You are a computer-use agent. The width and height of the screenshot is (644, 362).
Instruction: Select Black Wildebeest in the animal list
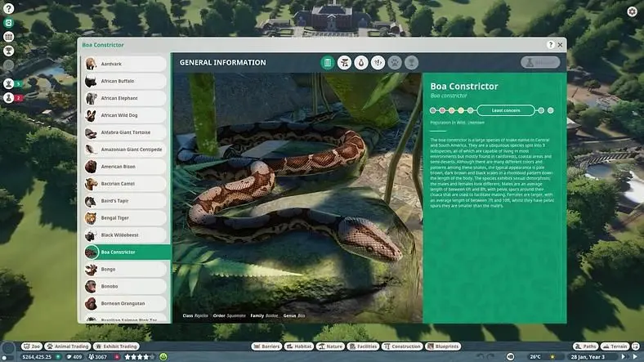pyautogui.click(x=125, y=235)
